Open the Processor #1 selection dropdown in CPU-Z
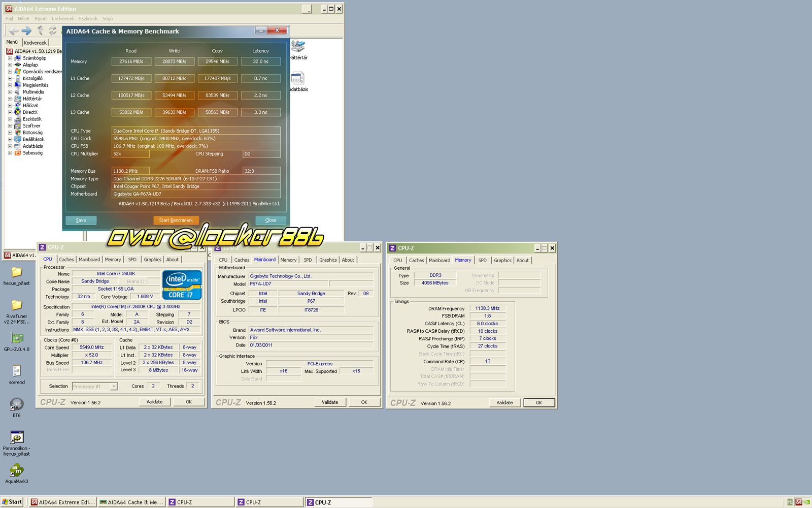 point(114,387)
